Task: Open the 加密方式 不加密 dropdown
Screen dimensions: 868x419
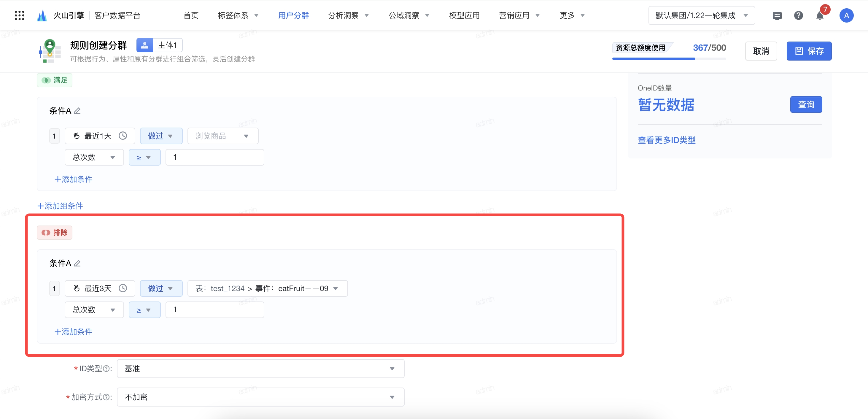Action: 260,397
